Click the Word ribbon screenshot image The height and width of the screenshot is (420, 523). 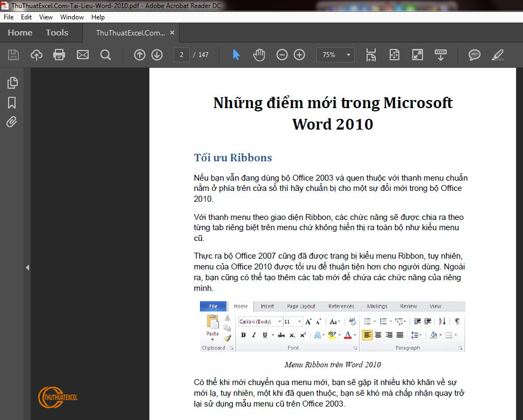[332, 326]
